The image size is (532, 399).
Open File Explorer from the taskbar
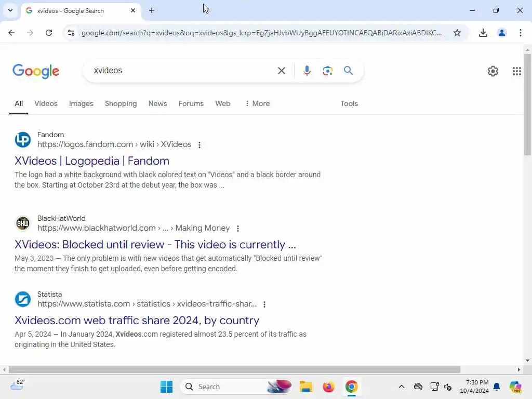point(305,387)
